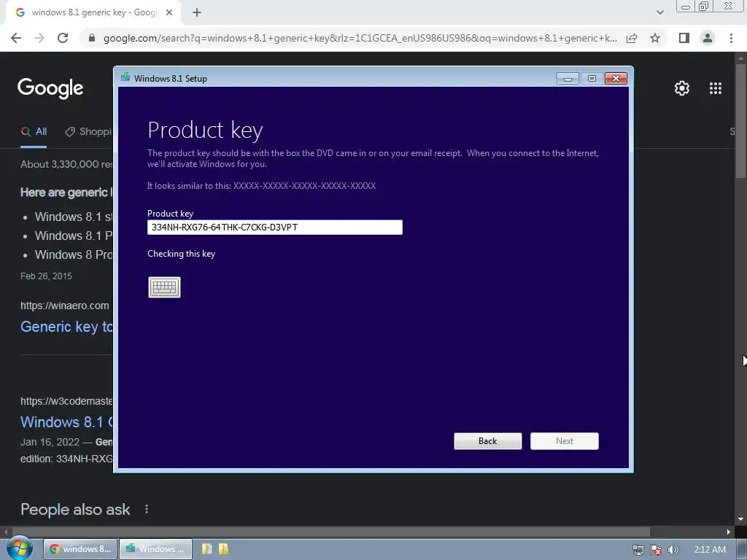Image resolution: width=747 pixels, height=560 pixels.
Task: Open the on-screen keyboard in Windows Setup
Action: click(164, 287)
